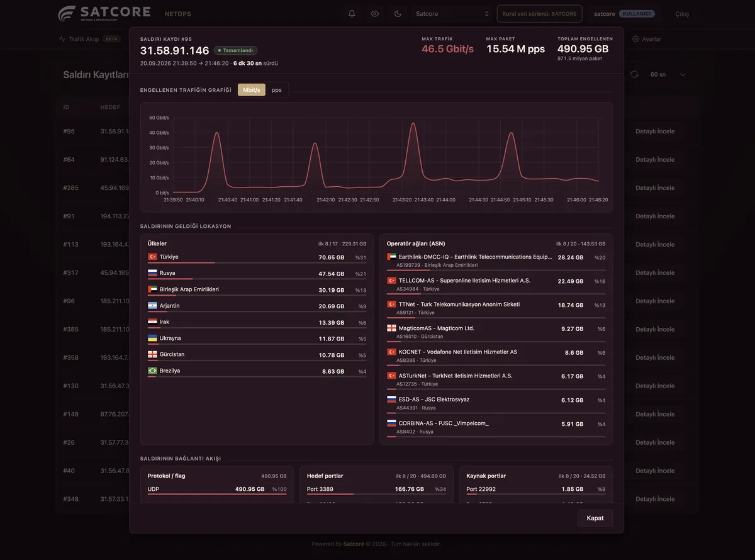Screen dimensions: 755x560
Task: Click the Birleşik Arap Emirlikleri flag in Ülkeler
Action: tap(152, 289)
